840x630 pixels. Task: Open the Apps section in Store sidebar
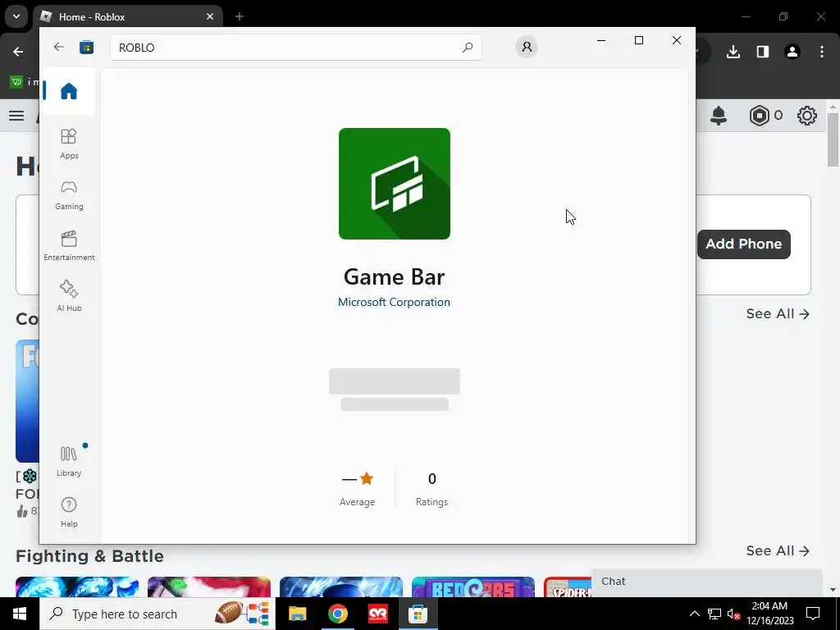click(69, 144)
